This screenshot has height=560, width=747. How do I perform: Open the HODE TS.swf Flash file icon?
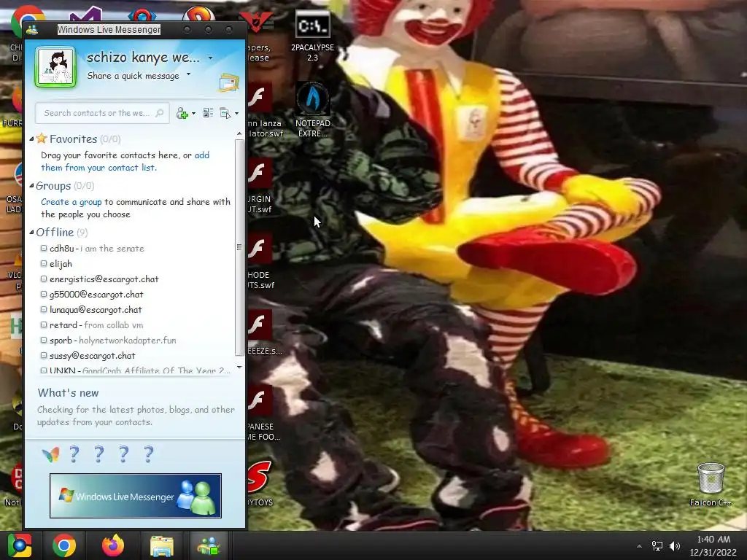260,262
